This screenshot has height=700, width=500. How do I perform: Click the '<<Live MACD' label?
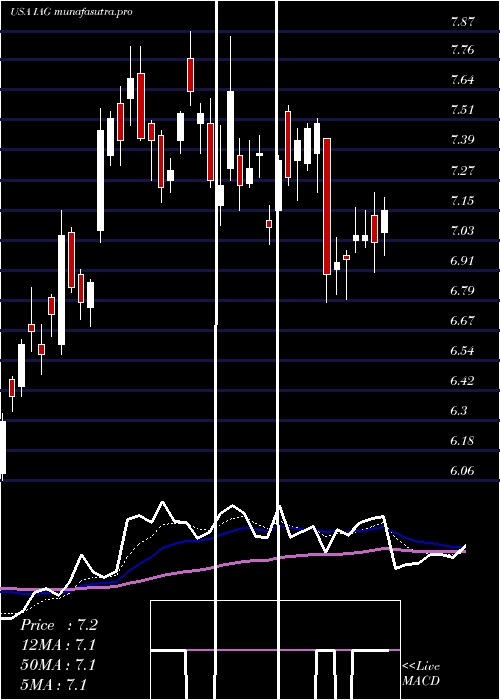[421, 674]
